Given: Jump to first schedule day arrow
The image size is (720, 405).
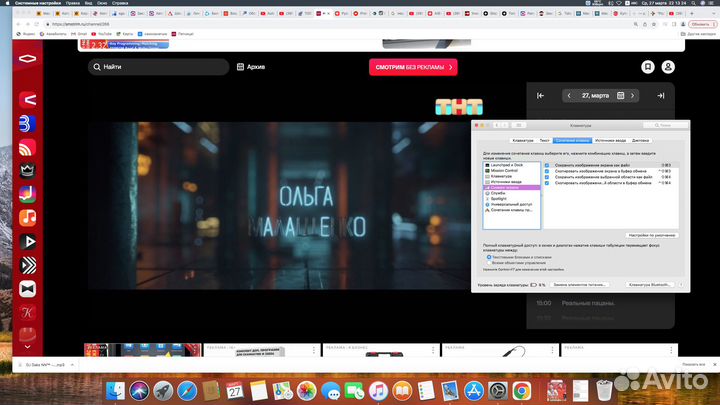Looking at the screenshot, I should pos(540,96).
